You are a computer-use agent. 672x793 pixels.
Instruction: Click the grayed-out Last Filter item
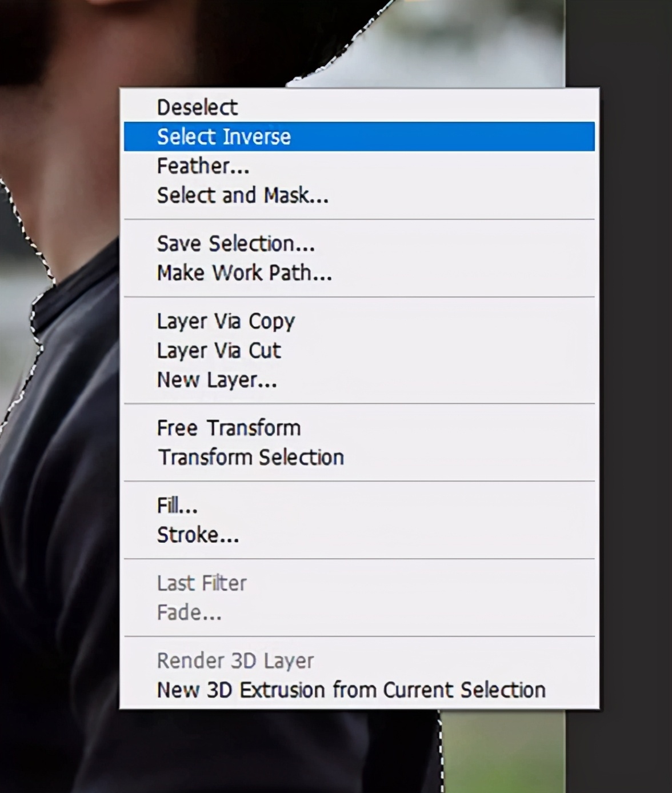click(x=202, y=583)
